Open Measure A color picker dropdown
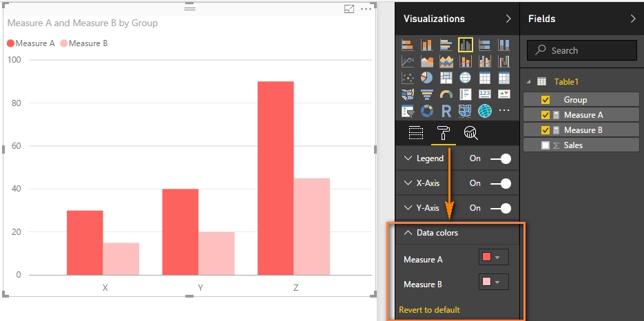Screen dimensions: 644x321 pyautogui.click(x=494, y=258)
